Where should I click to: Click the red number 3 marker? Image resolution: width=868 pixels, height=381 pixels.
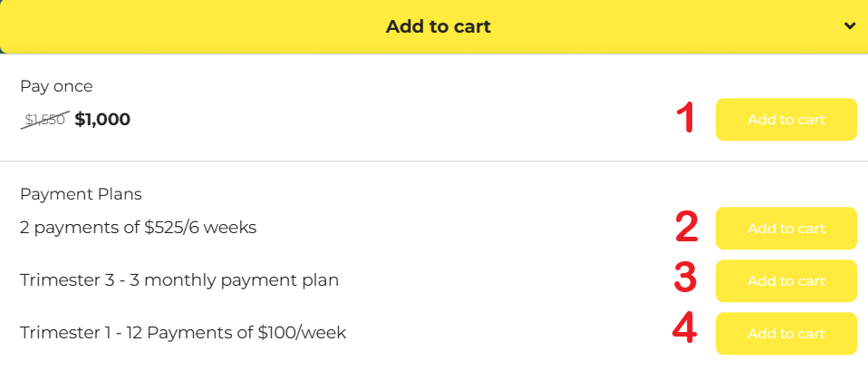tap(686, 279)
